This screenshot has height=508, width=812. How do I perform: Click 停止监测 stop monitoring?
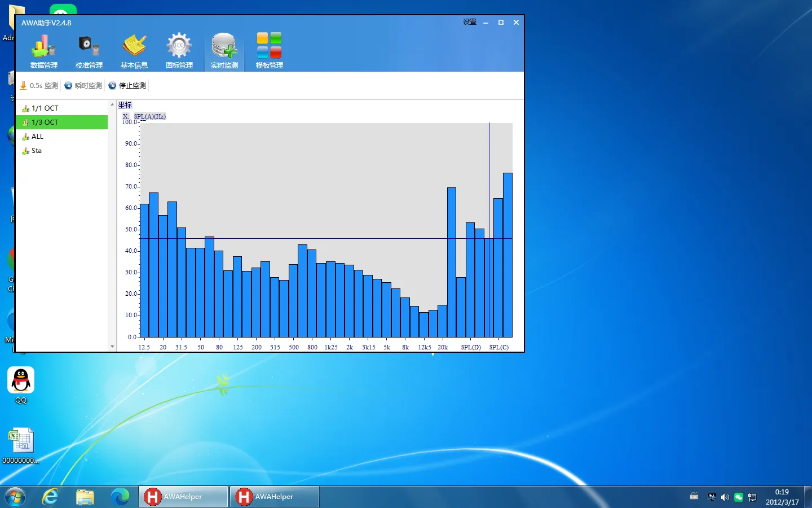[x=127, y=86]
